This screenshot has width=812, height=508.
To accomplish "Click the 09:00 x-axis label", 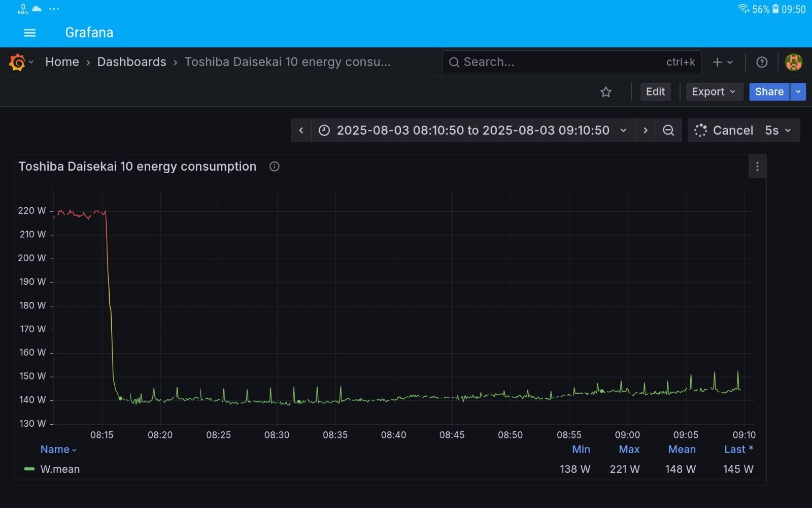I will (628, 435).
